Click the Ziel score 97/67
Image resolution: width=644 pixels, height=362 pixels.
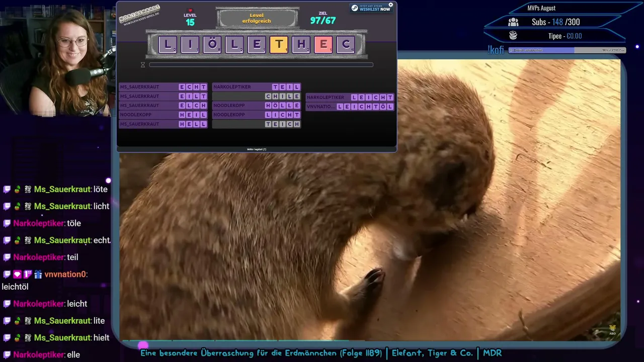pyautogui.click(x=323, y=21)
